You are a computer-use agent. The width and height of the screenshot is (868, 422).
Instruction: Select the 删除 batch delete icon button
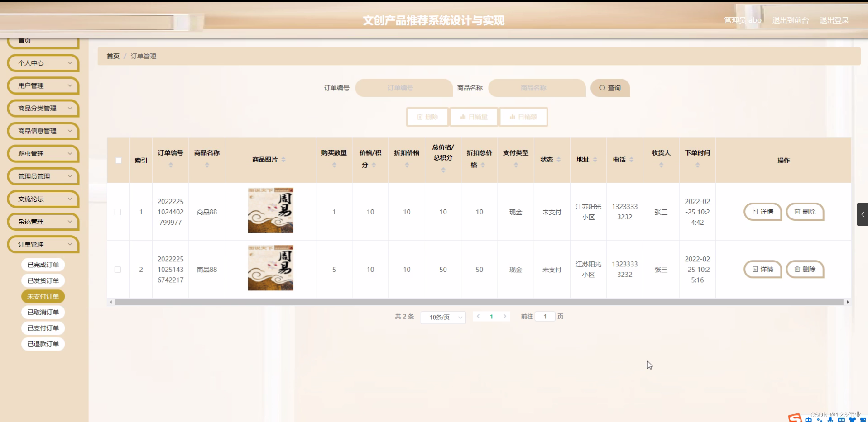pos(427,117)
